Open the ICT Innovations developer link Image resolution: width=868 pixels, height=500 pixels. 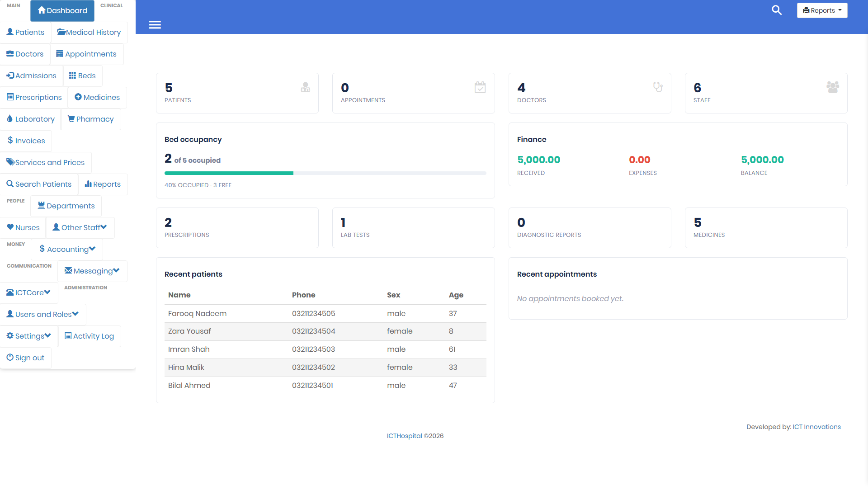click(816, 427)
